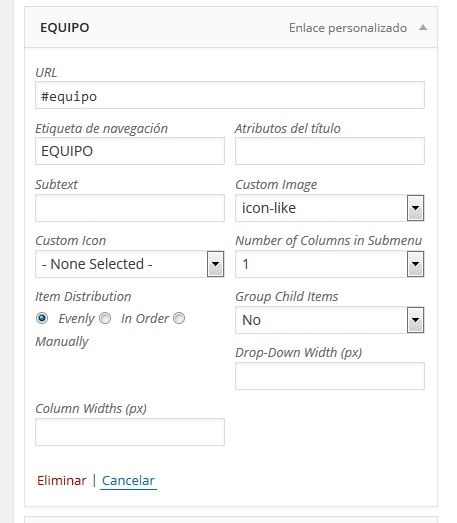Click the next menu item panel below
Viewport: 457px width, 523px height.
click(x=231, y=520)
